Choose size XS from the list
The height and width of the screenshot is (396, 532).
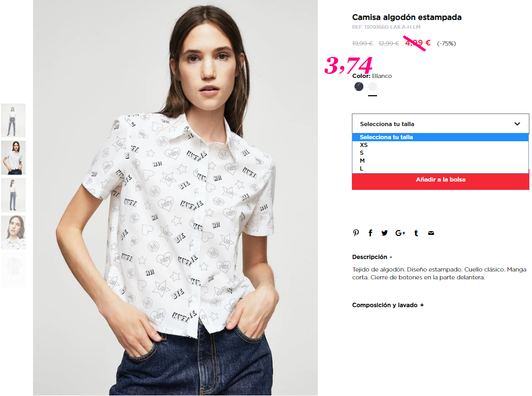pos(440,145)
